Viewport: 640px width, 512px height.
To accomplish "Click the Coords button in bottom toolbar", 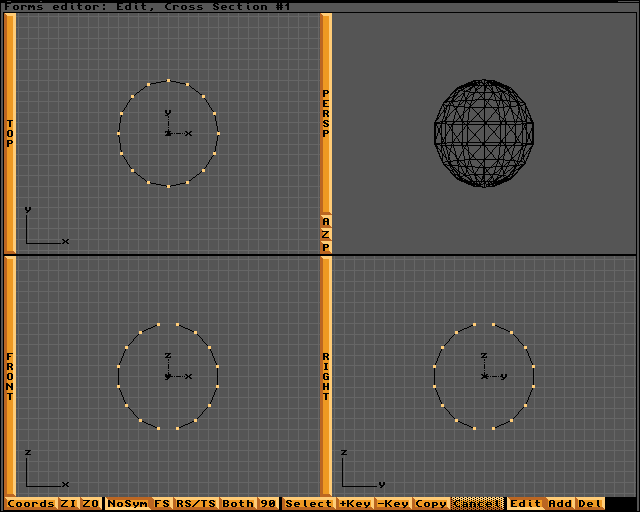I will click(x=31, y=504).
